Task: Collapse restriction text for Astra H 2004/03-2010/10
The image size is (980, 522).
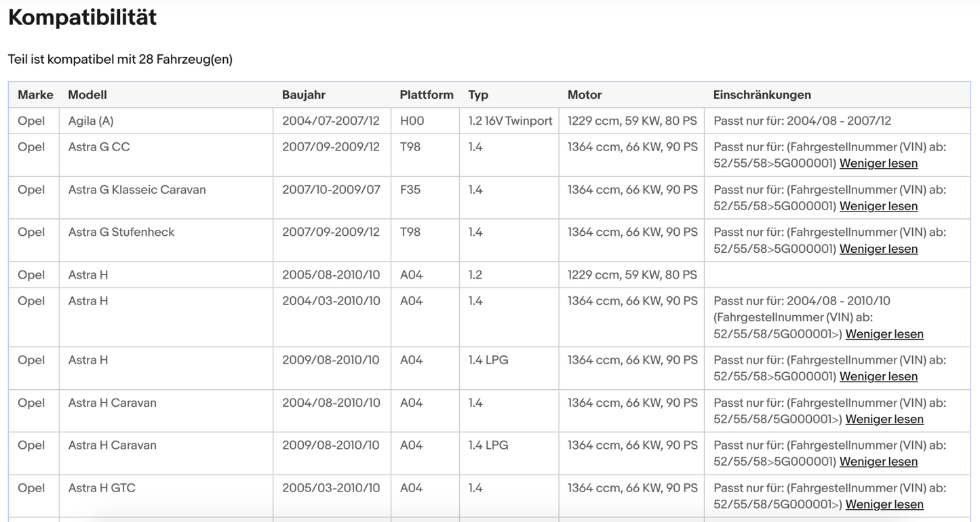Action: click(x=884, y=334)
